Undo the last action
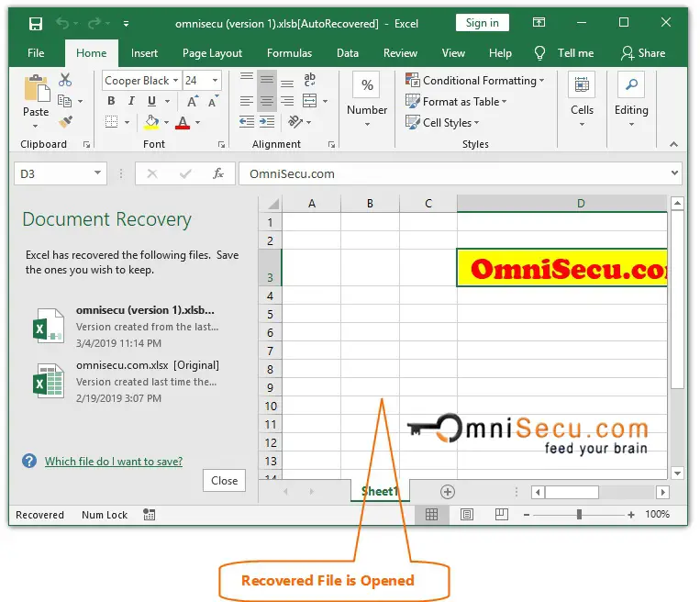Viewport: 700px width, 602px height. point(62,23)
